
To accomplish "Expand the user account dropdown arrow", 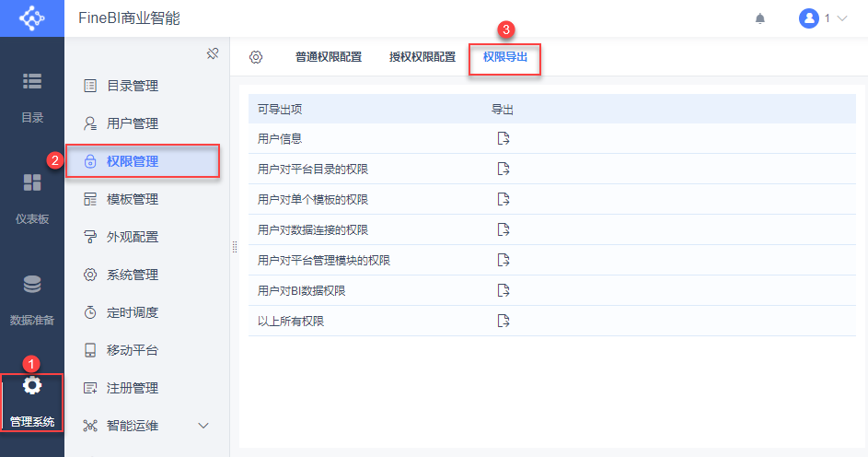I will click(x=842, y=18).
